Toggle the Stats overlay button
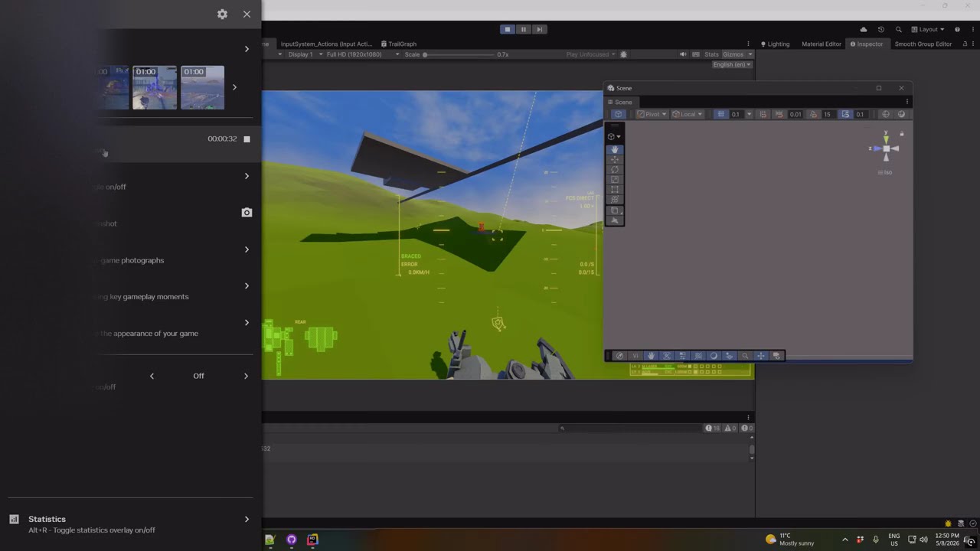Screen dimensions: 980x551 [x=711, y=54]
